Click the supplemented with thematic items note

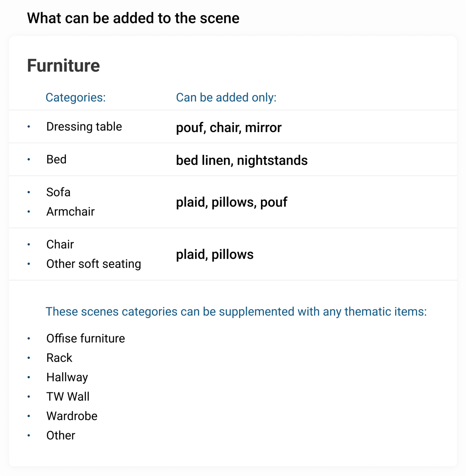tap(236, 311)
